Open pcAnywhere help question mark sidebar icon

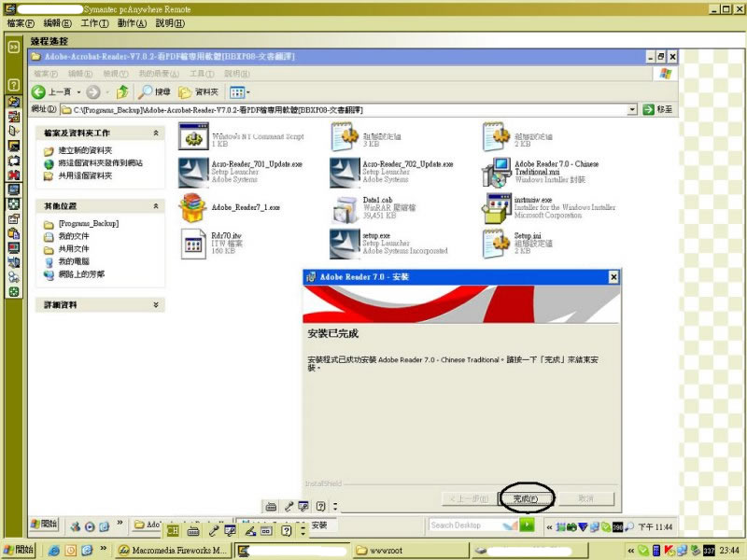coord(14,85)
